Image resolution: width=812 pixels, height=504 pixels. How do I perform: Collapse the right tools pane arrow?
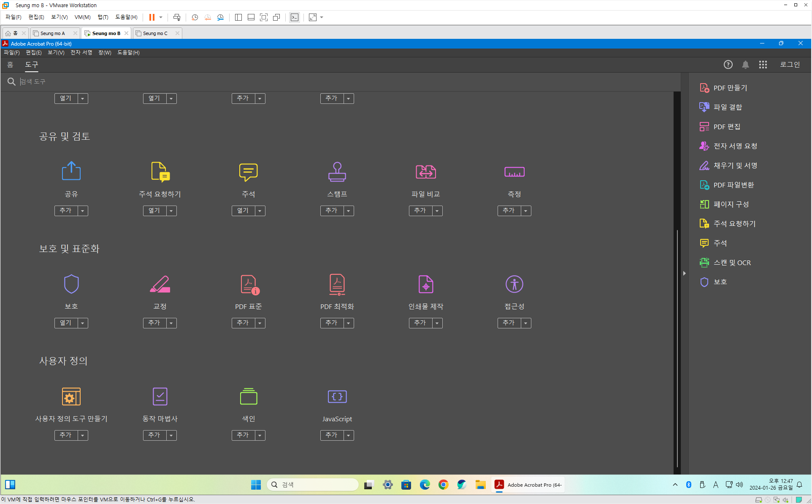coord(684,274)
